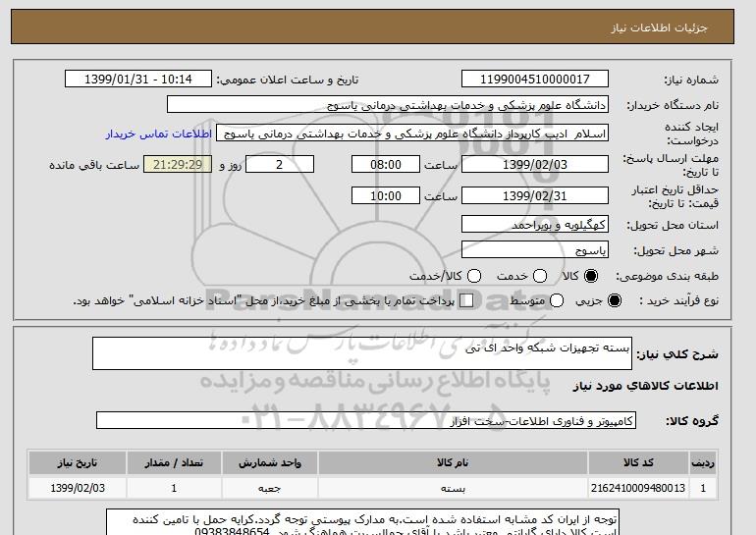This screenshot has width=756, height=535.
Task: Click the کد کالا column header
Action: (x=638, y=462)
